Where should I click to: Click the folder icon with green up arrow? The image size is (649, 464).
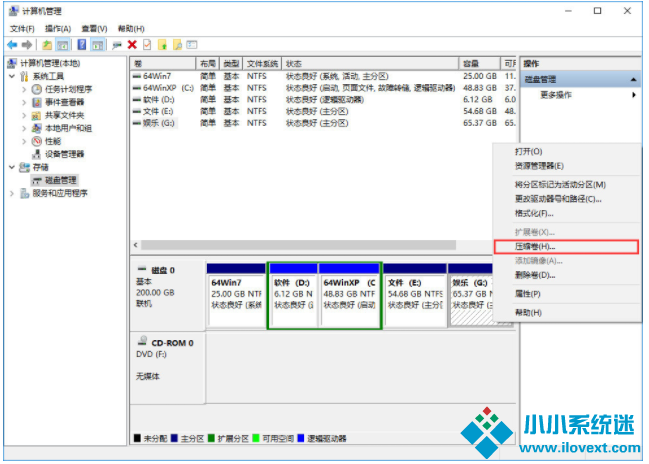(x=162, y=45)
